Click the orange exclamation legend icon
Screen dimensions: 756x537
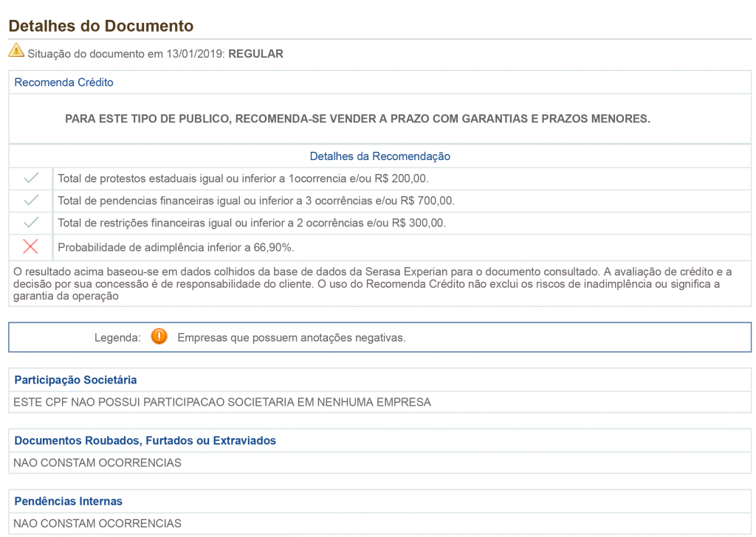tap(159, 336)
